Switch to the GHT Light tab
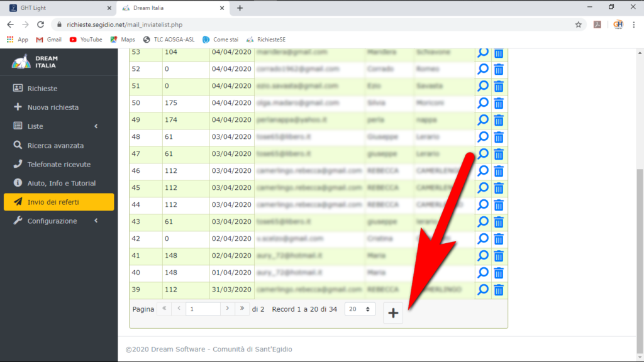 pos(55,8)
